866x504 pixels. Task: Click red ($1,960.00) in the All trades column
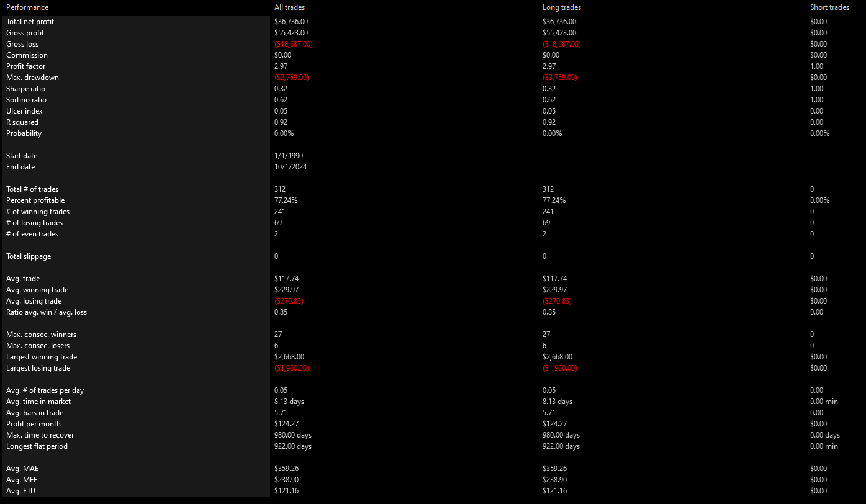292,368
